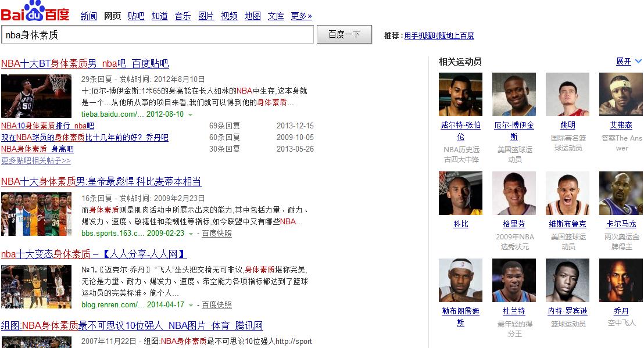
Task: Click 格里芬 player photo
Action: [514, 193]
